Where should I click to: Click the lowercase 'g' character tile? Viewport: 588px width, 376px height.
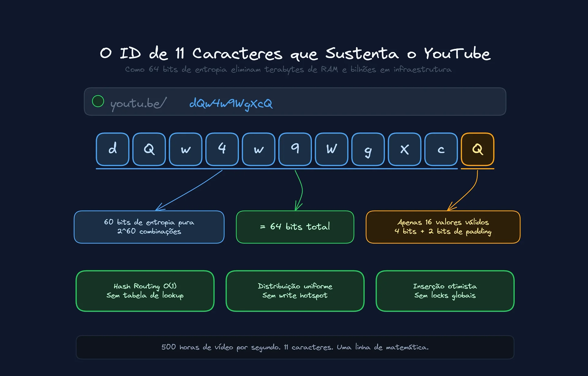[368, 149]
